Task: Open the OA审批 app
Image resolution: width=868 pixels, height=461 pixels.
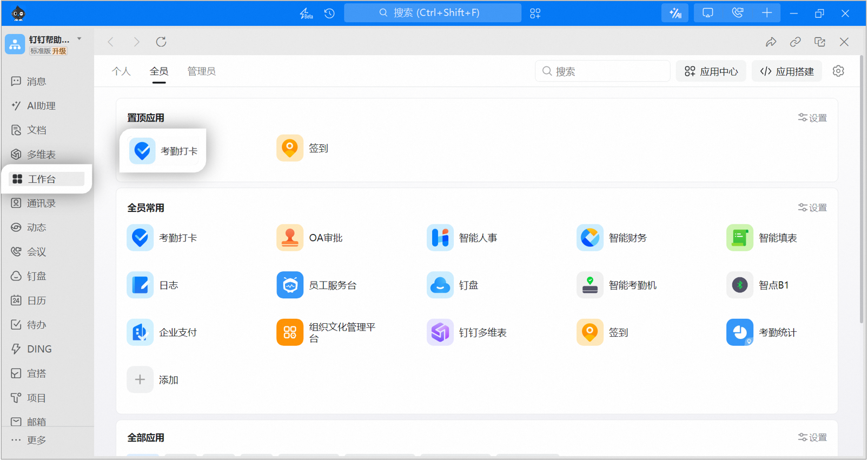Action: pos(309,238)
